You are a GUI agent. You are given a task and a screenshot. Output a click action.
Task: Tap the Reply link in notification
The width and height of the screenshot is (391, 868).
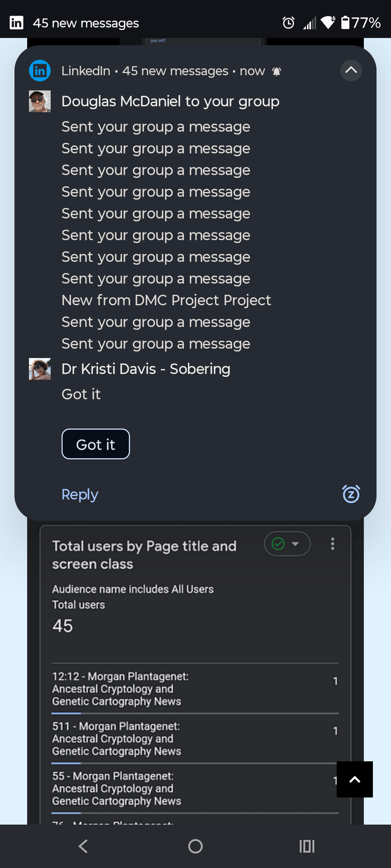tap(80, 494)
